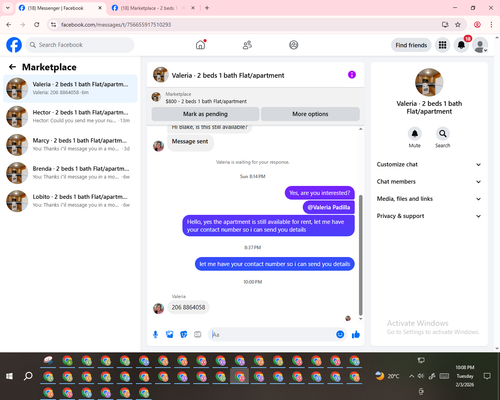Open the Brenda conversation in list
Screen dimensions: 500x400
point(70,173)
